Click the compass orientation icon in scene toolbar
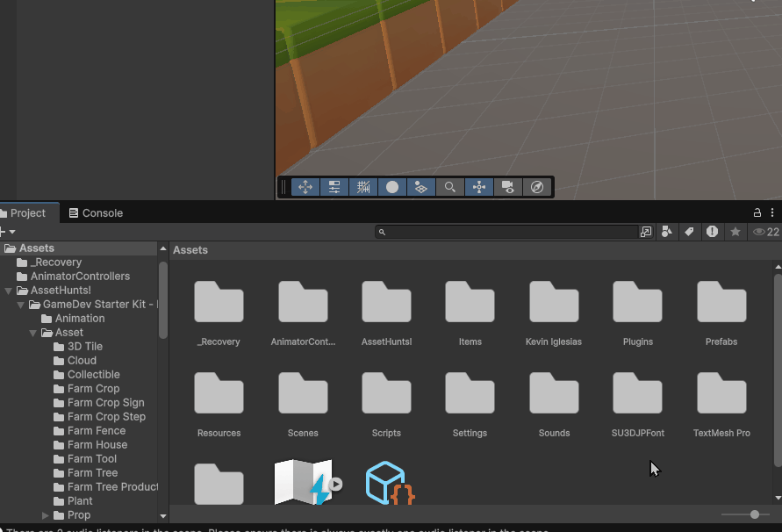Viewport: 782px width, 532px height. tap(537, 187)
